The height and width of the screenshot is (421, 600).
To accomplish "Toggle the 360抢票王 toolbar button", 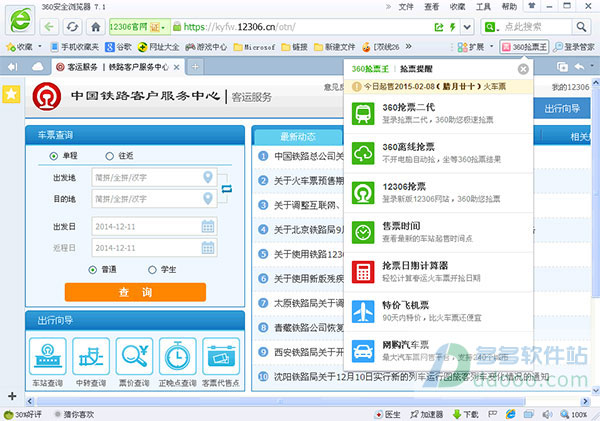I will [x=524, y=47].
